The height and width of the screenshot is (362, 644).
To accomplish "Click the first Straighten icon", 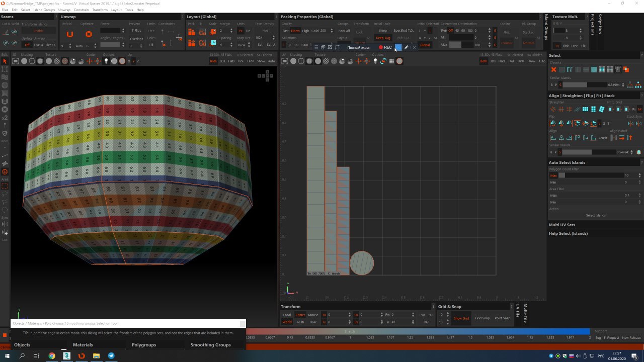I will [x=553, y=109].
